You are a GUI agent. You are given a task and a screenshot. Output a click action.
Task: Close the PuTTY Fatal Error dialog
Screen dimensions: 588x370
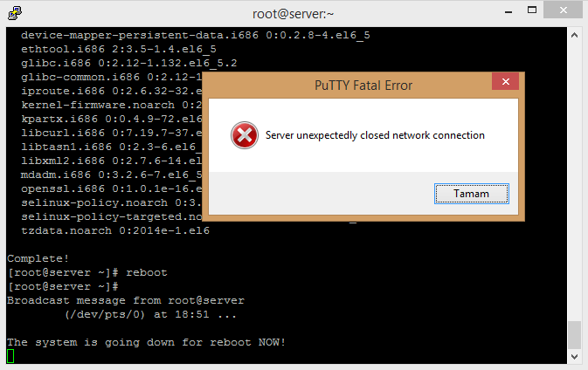coord(506,81)
